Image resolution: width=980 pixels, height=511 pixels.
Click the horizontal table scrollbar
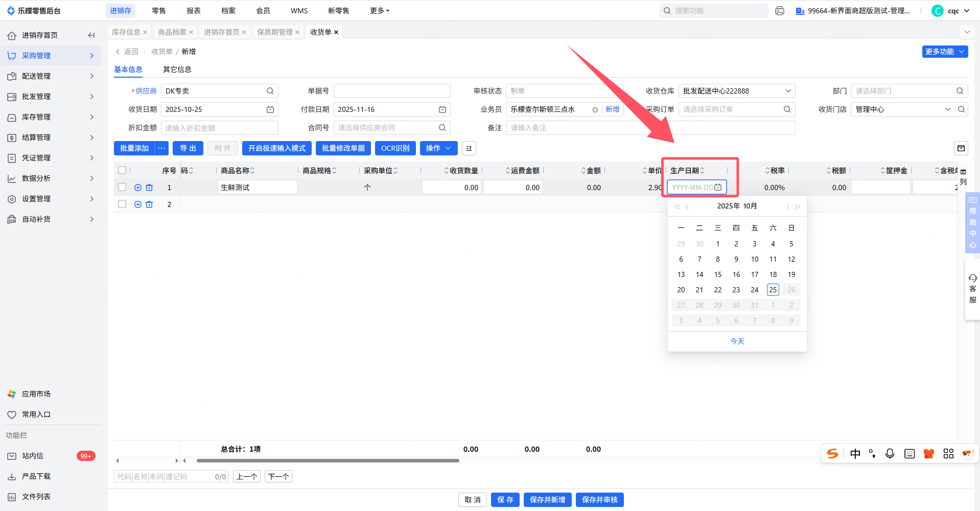pyautogui.click(x=328, y=460)
